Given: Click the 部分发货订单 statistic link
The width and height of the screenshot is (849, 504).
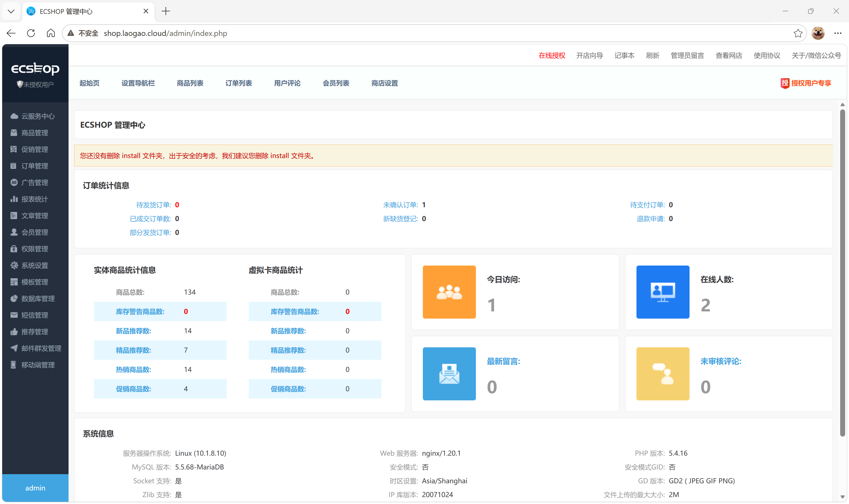Looking at the screenshot, I should pos(150,233).
